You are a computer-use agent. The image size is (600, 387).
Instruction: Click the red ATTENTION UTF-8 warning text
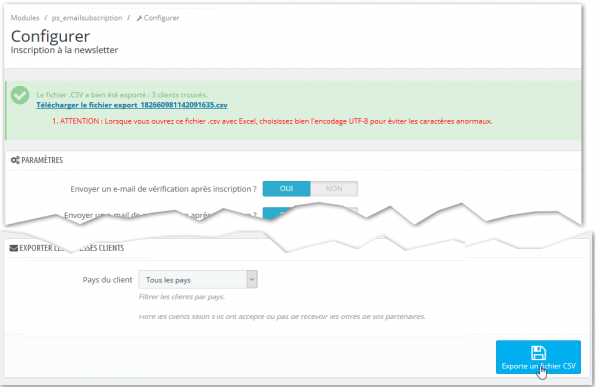[272, 121]
